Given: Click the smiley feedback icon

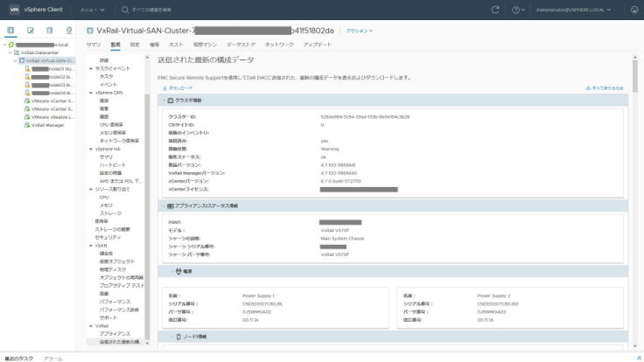Looking at the screenshot, I should pyautogui.click(x=634, y=10).
